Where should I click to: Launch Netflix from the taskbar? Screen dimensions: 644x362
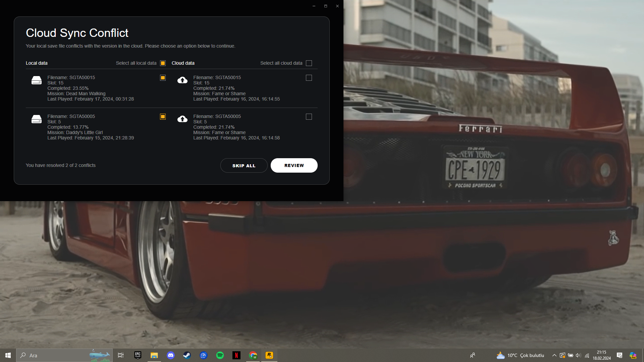pos(236,355)
